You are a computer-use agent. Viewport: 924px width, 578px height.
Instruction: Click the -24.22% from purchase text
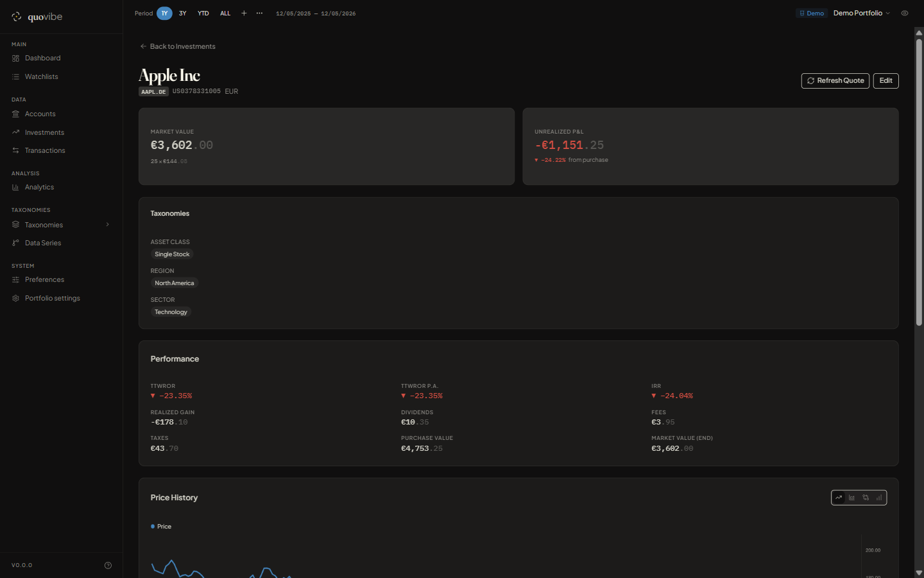pos(572,161)
